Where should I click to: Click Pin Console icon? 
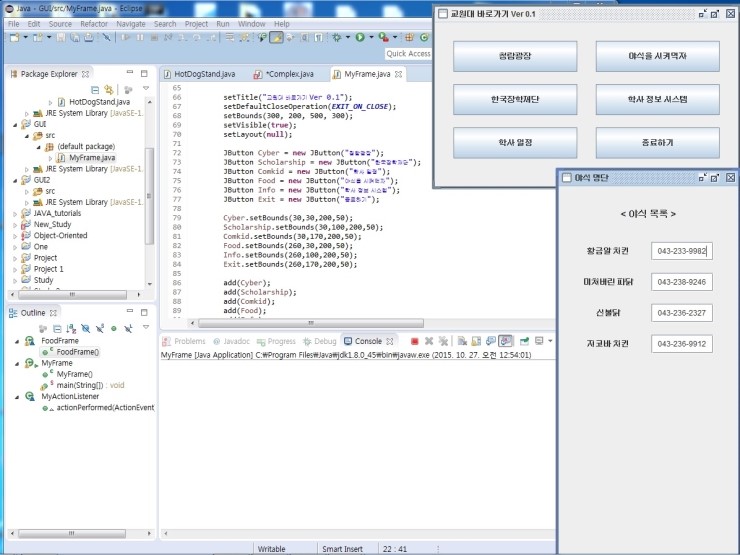click(x=524, y=341)
